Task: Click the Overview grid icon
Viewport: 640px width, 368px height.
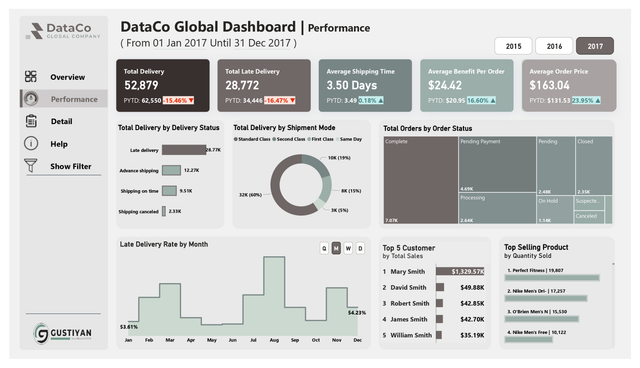Action: pyautogui.click(x=31, y=76)
